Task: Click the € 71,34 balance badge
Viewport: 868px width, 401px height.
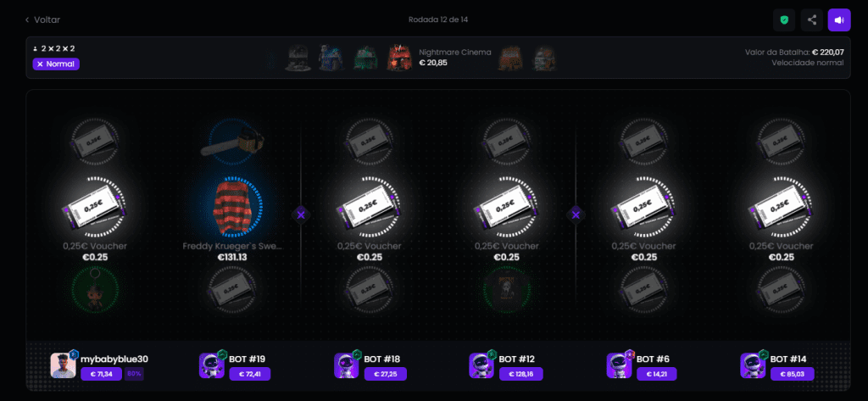Action: (x=102, y=374)
